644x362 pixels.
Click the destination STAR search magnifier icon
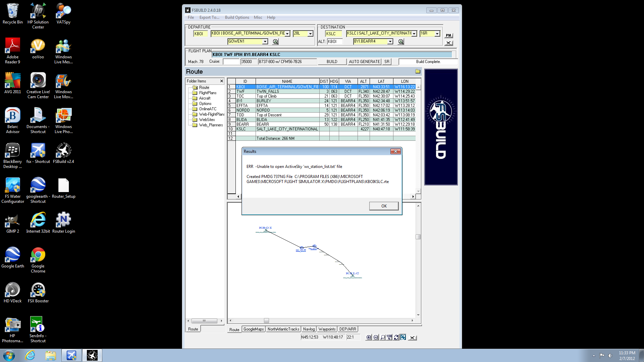(401, 42)
